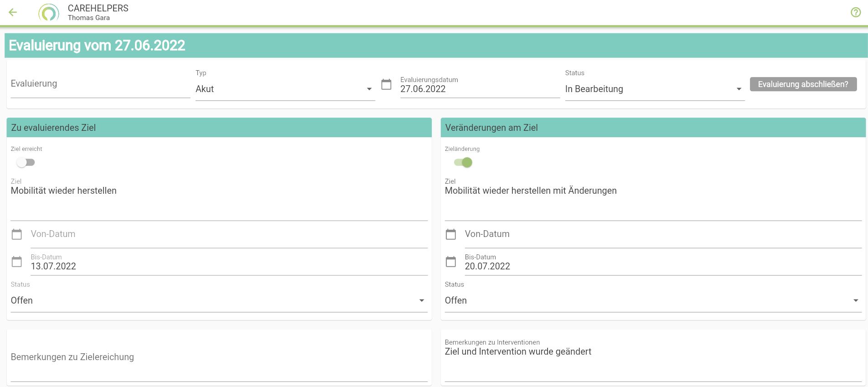This screenshot has height=387, width=868.
Task: Open Status dropdown showing In Bearbeitung
Action: click(x=654, y=89)
